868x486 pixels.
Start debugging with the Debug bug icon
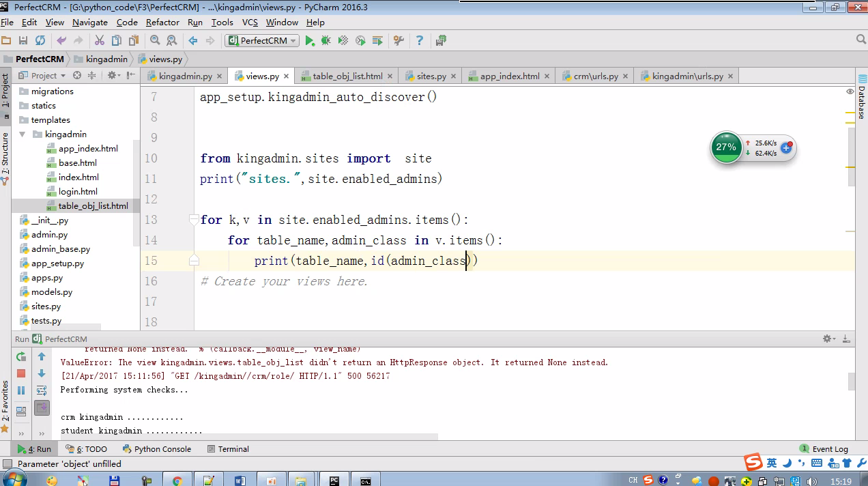coord(326,41)
